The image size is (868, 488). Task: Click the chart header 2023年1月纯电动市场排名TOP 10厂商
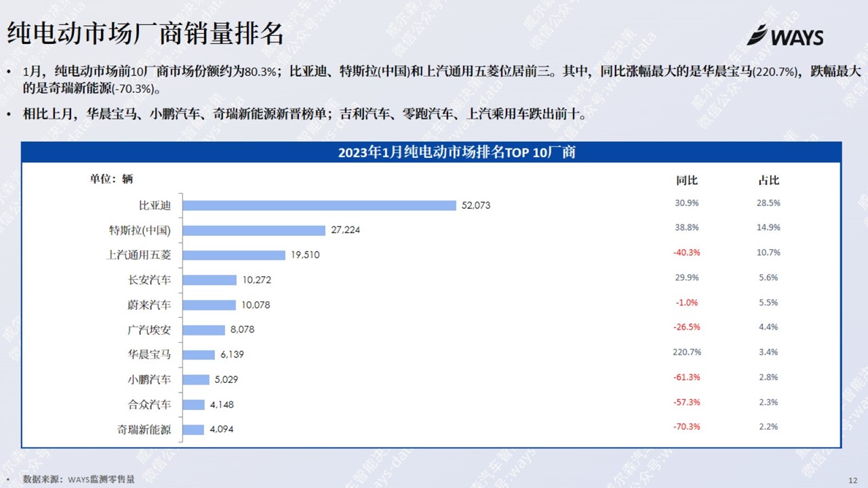(457, 152)
